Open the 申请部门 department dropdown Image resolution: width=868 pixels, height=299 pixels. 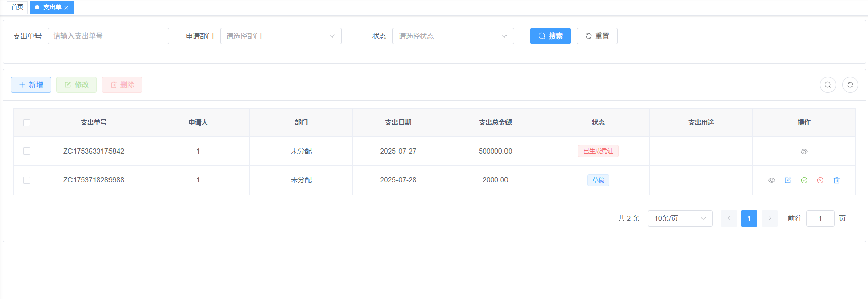click(280, 36)
